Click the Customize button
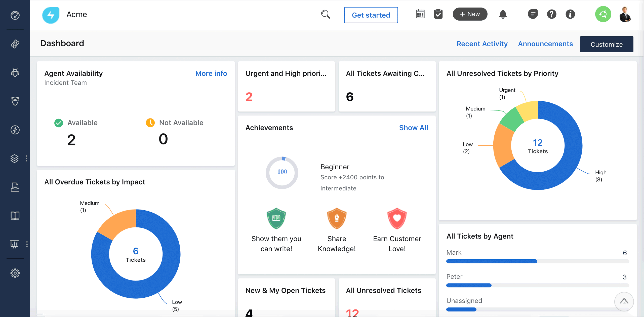 pyautogui.click(x=607, y=44)
